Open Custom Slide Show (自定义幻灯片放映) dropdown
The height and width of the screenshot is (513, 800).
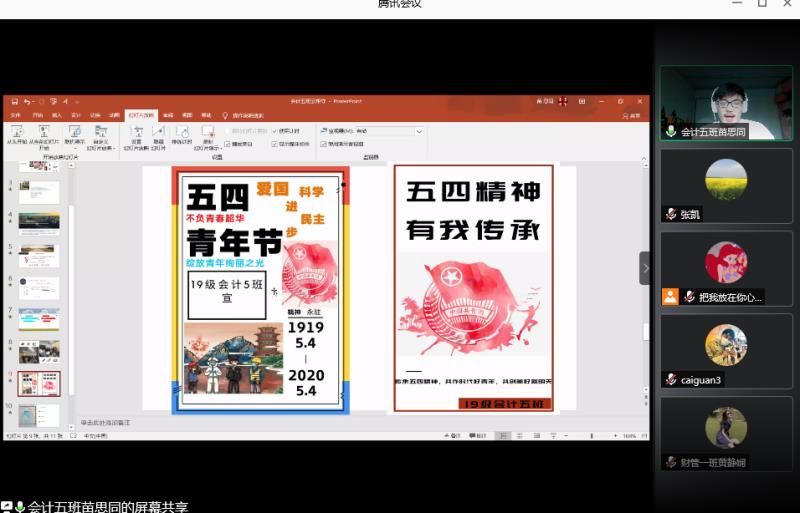pos(101,137)
